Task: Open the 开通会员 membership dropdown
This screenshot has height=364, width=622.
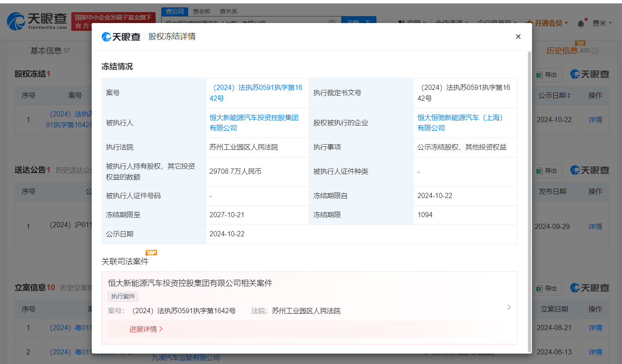Action: [x=548, y=23]
